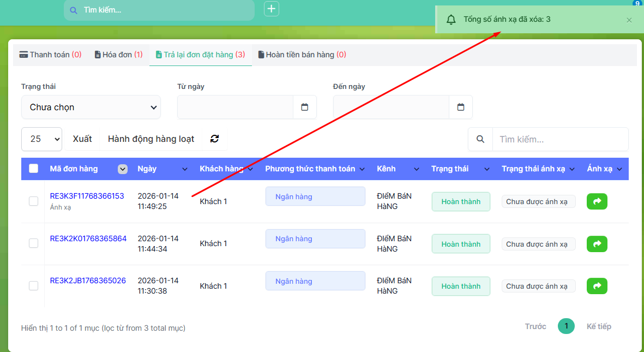
Task: Tick the checkbox for order RE3K2JB1768365026
Action: click(x=34, y=286)
